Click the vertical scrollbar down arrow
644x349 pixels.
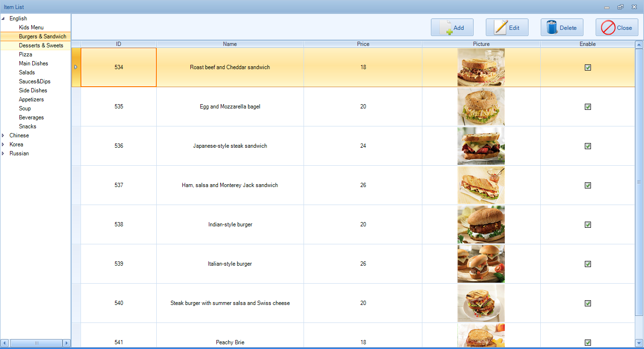pyautogui.click(x=638, y=342)
